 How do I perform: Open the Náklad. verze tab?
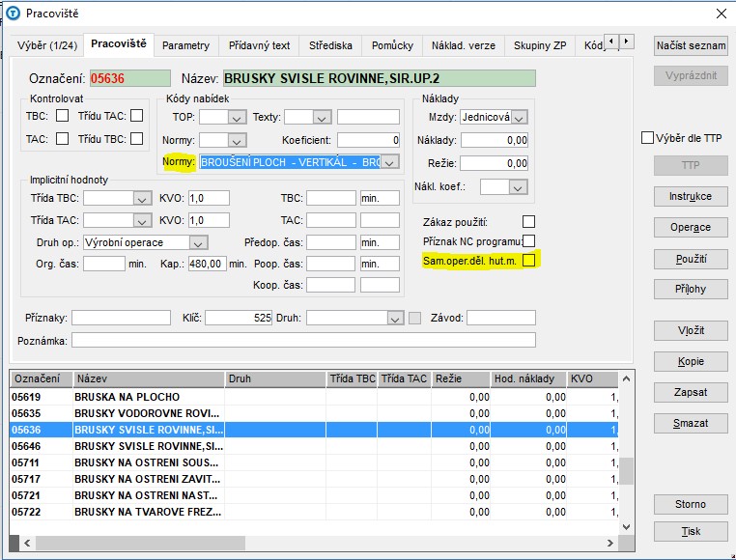(464, 45)
